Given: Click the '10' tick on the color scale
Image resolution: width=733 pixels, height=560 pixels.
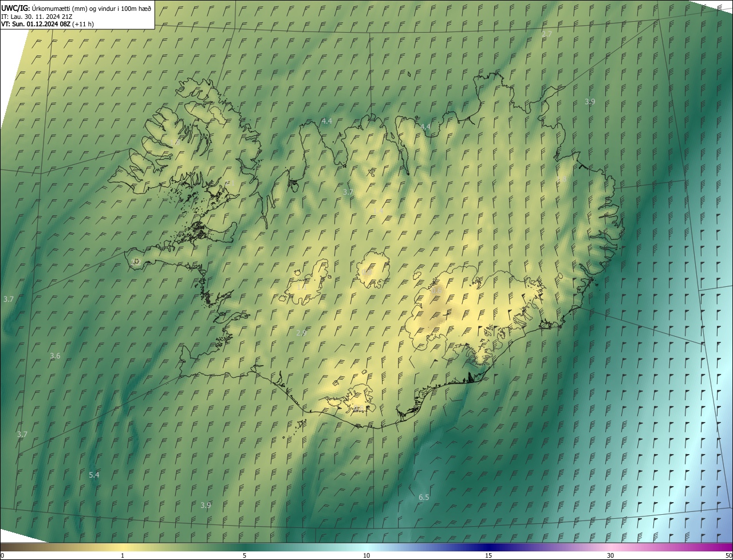Looking at the screenshot, I should tap(366, 555).
